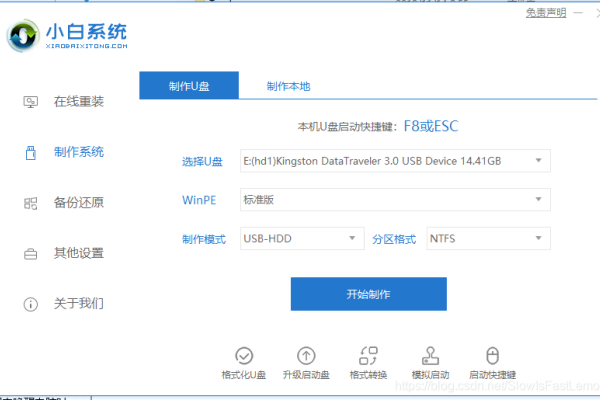Click the 格式化U盘 text label

coord(244,375)
